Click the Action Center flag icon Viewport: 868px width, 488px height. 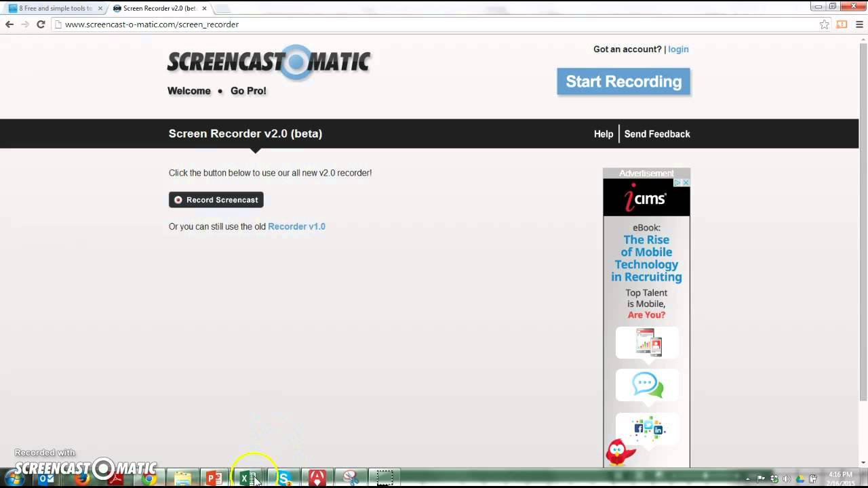pos(761,479)
